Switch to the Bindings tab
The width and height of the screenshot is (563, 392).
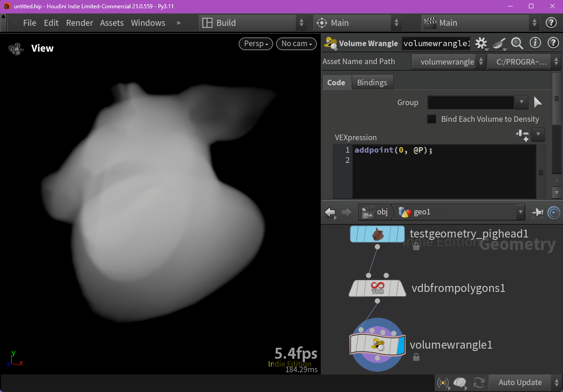pyautogui.click(x=372, y=83)
